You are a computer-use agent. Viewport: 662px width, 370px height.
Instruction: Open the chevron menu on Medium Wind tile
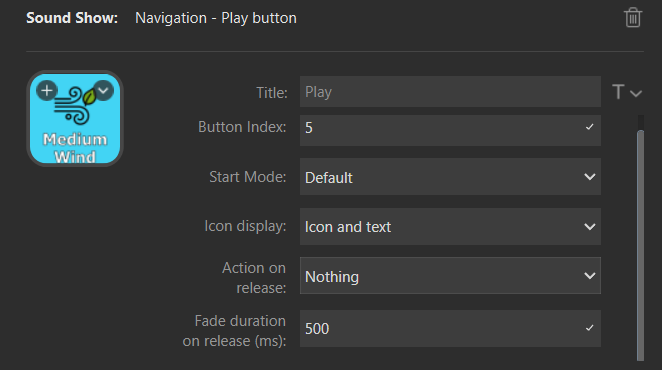103,90
